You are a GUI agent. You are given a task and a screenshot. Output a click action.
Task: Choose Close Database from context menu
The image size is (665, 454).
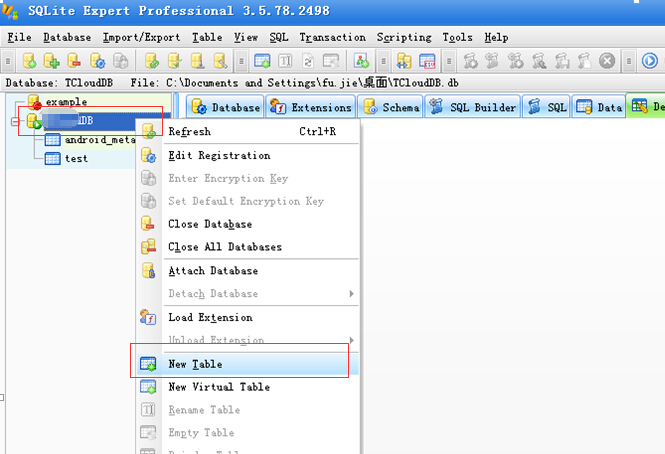pos(249,224)
